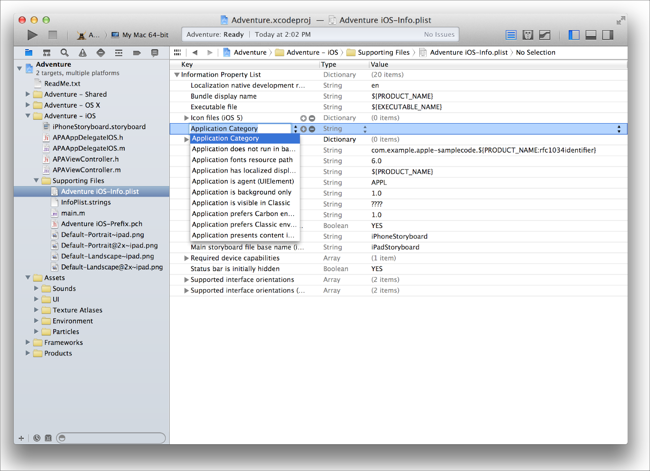Screen dimensions: 650x471
Task: Expand the Icon files (iOS 5) row
Action: coord(186,118)
